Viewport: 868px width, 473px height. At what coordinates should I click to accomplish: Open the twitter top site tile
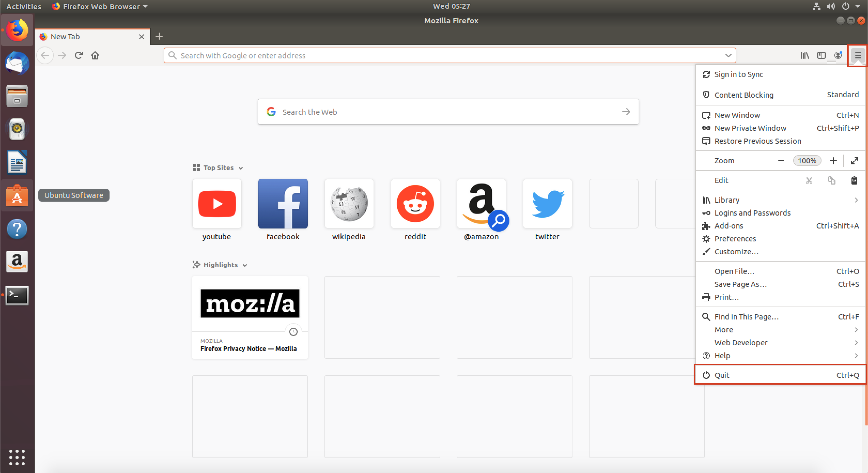(547, 204)
